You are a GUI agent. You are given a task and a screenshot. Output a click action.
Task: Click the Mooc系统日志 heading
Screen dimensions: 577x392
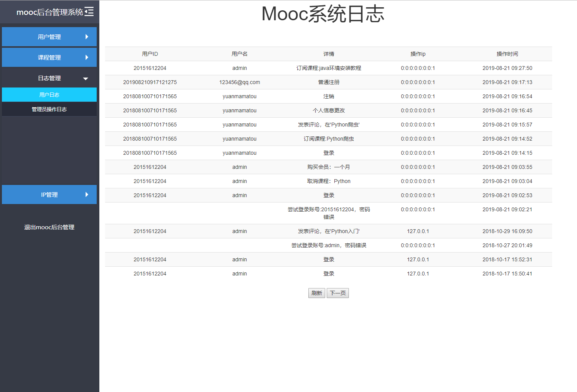click(323, 14)
